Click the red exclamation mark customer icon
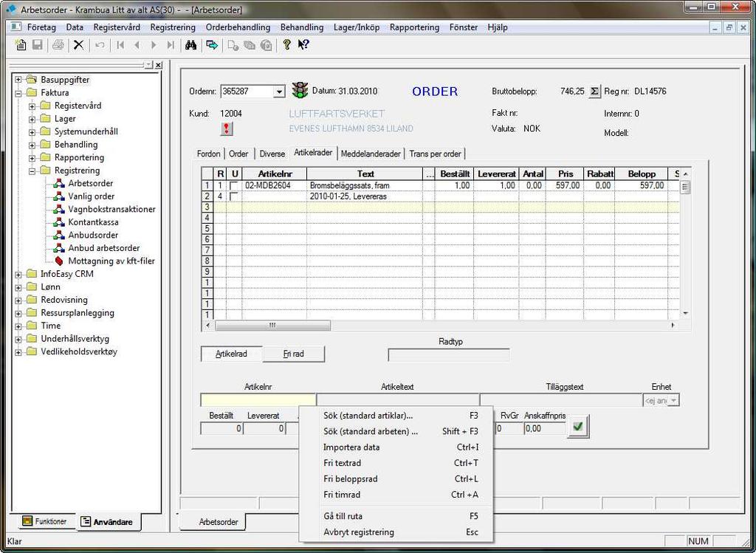The image size is (756, 553). tap(227, 128)
